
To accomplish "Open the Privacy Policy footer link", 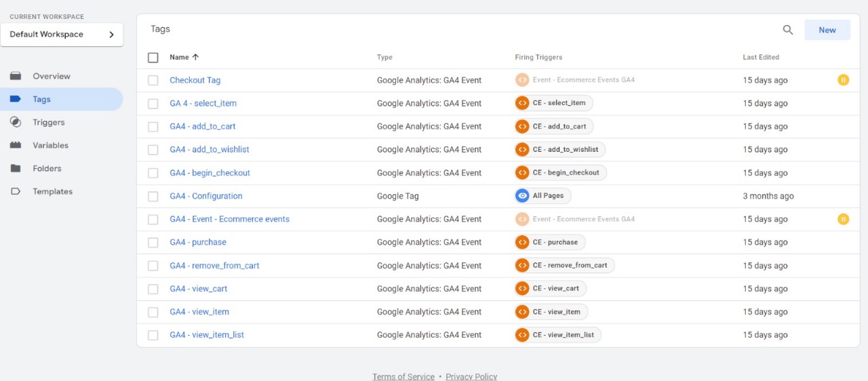I will [471, 377].
